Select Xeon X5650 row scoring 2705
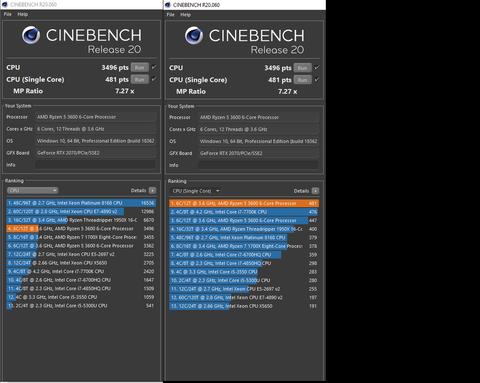Image resolution: width=480 pixels, height=383 pixels. tap(81, 263)
